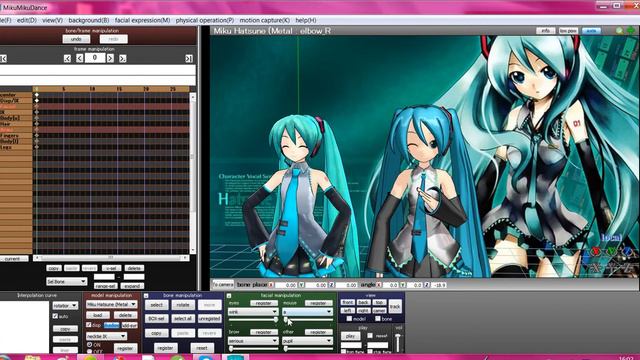Image resolution: width=640 pixels, height=360 pixels.
Task: Select the ON radio button for IK
Action: 89,345
